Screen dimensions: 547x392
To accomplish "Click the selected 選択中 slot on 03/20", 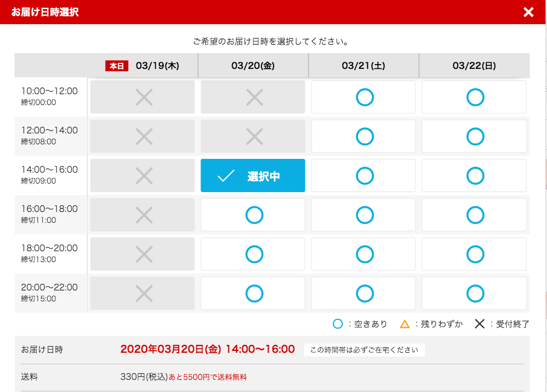I will (x=253, y=176).
